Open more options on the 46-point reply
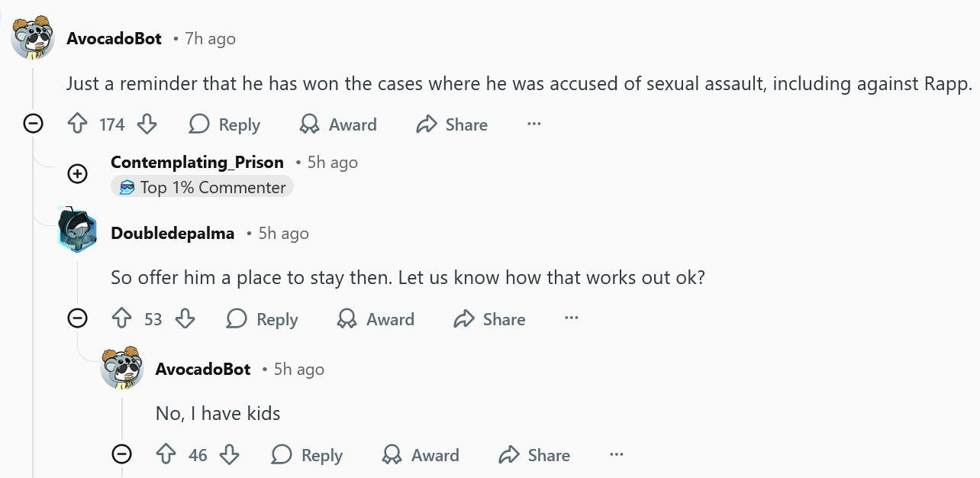The height and width of the screenshot is (478, 980). pos(617,454)
